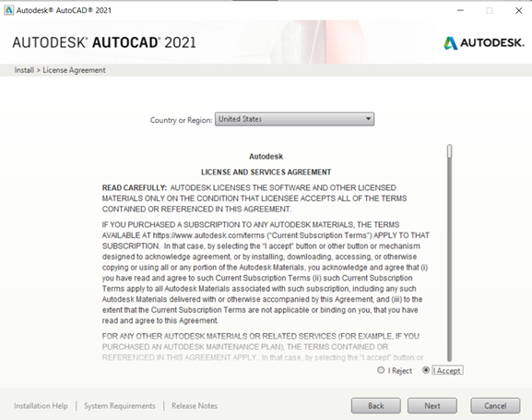Click the License and Services Agreement heading
The width and height of the screenshot is (532, 420).
[266, 172]
